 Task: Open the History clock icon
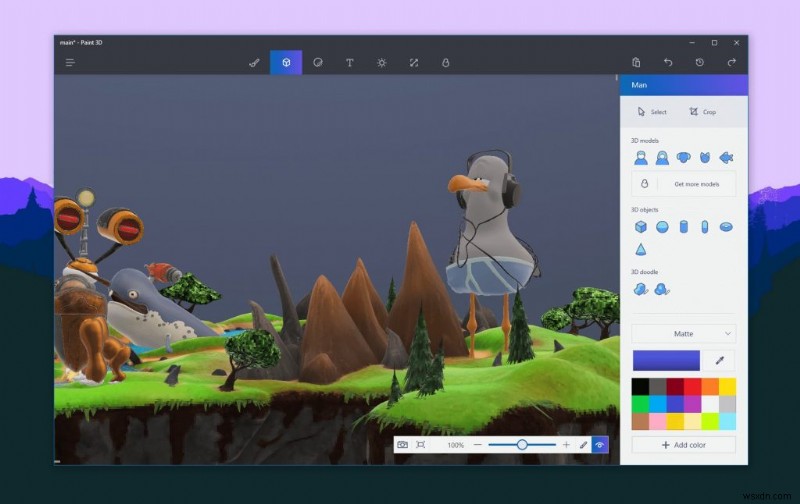(699, 62)
